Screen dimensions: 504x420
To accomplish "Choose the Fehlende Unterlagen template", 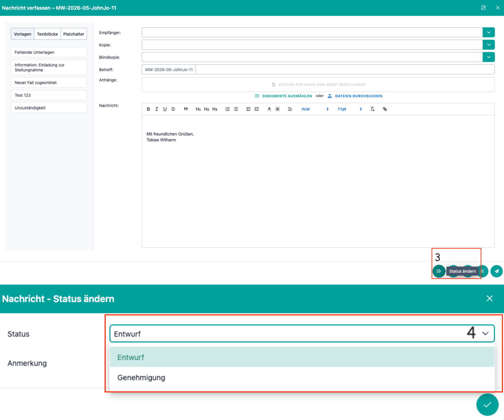I will click(x=49, y=52).
